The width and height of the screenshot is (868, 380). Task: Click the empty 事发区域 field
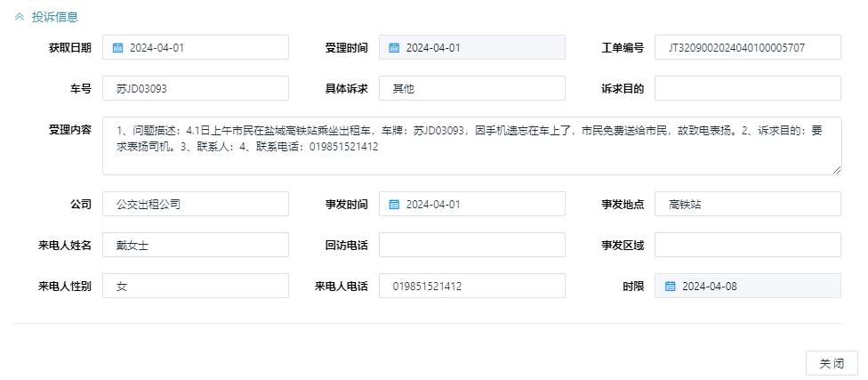point(747,246)
